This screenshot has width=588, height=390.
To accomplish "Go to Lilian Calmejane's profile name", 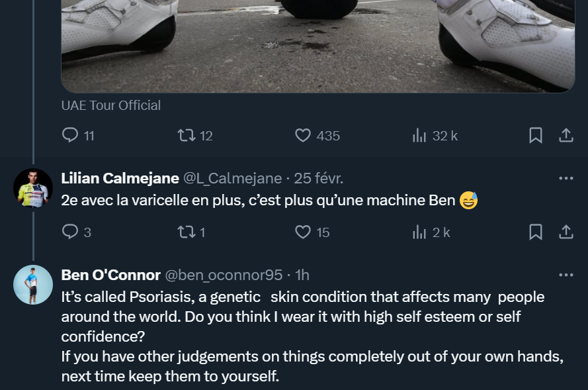I will click(x=120, y=178).
